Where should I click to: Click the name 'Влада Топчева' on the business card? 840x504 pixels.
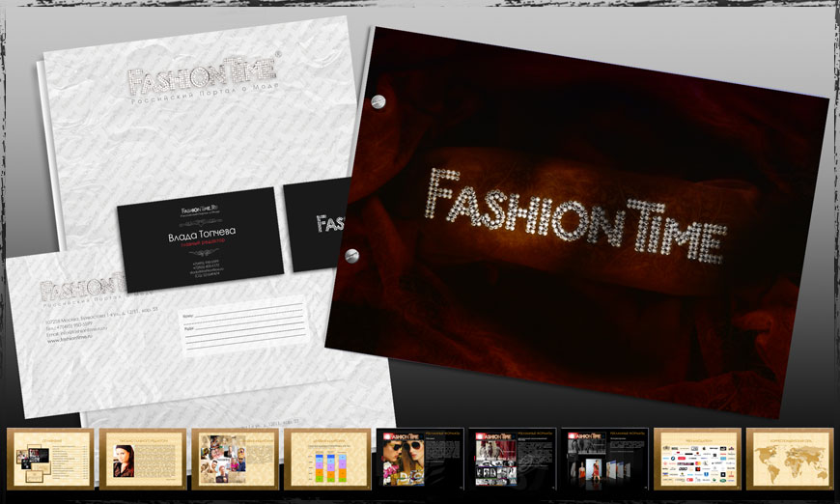(202, 235)
